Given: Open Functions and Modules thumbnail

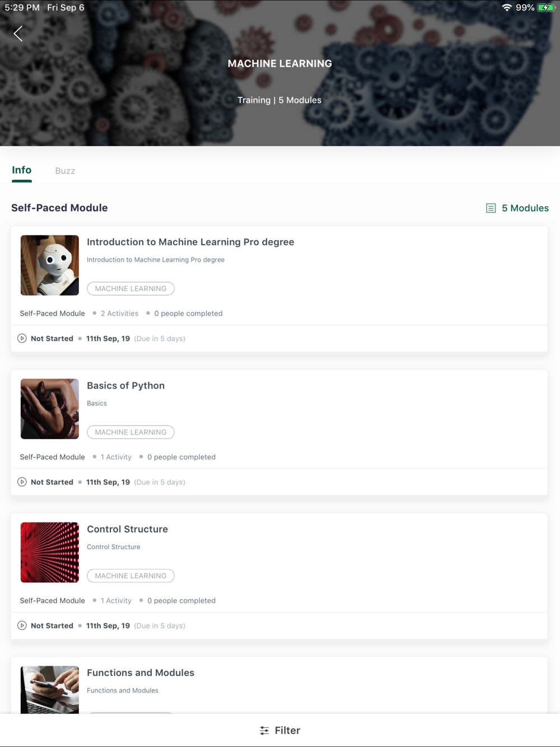Looking at the screenshot, I should (50, 689).
